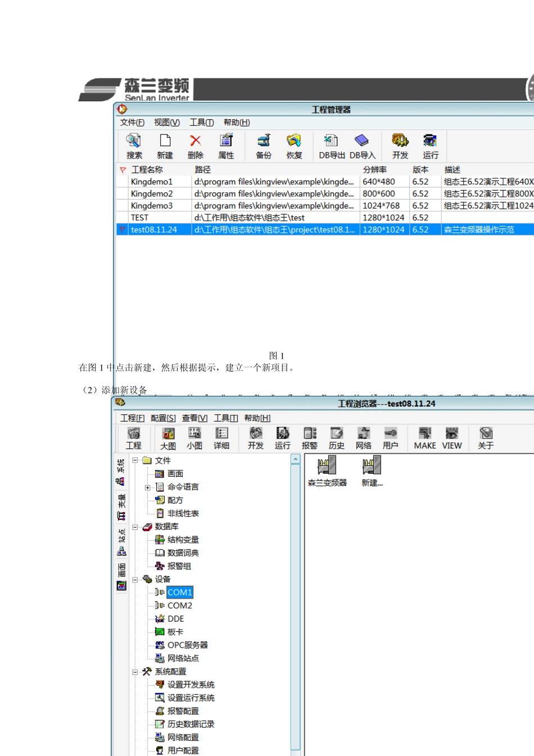The image size is (534, 756).
Task: Open the 报警 alarm toolbar icon
Action: point(310,438)
